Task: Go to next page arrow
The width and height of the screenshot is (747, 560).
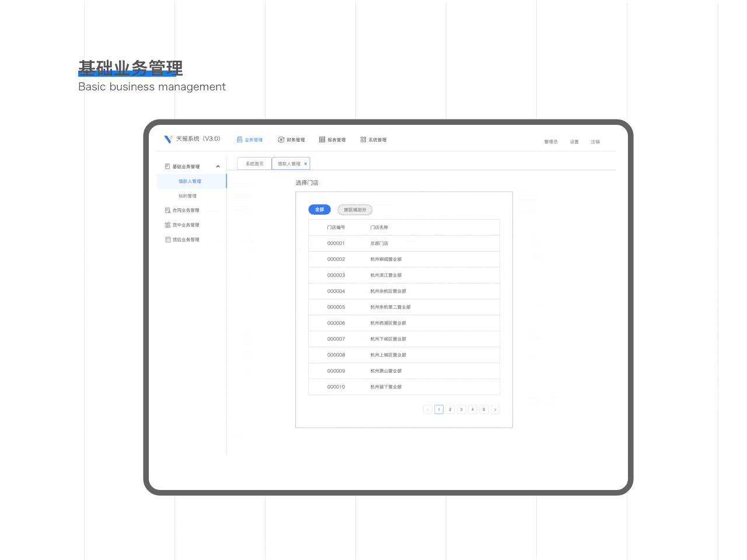Action: pyautogui.click(x=495, y=409)
